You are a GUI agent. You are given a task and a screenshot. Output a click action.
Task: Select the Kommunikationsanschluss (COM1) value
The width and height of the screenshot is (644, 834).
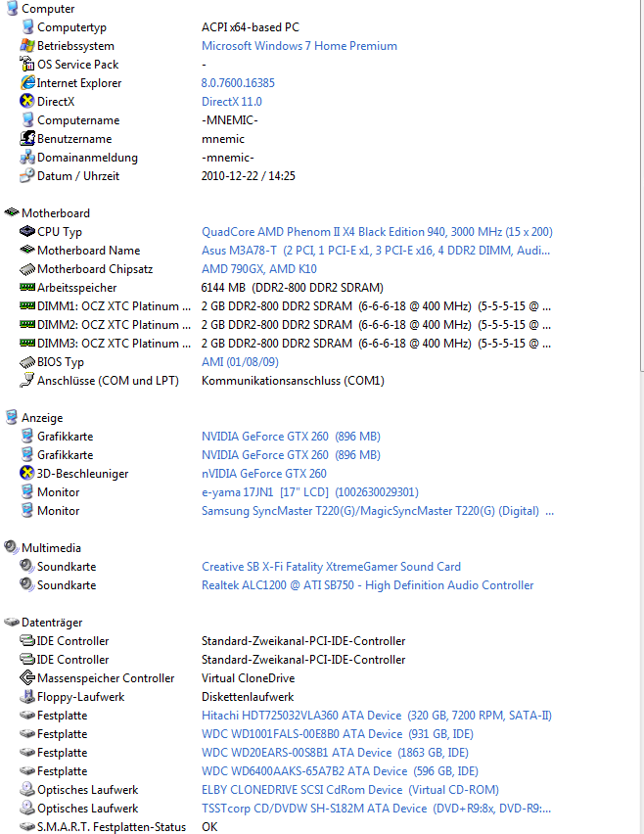pos(293,381)
